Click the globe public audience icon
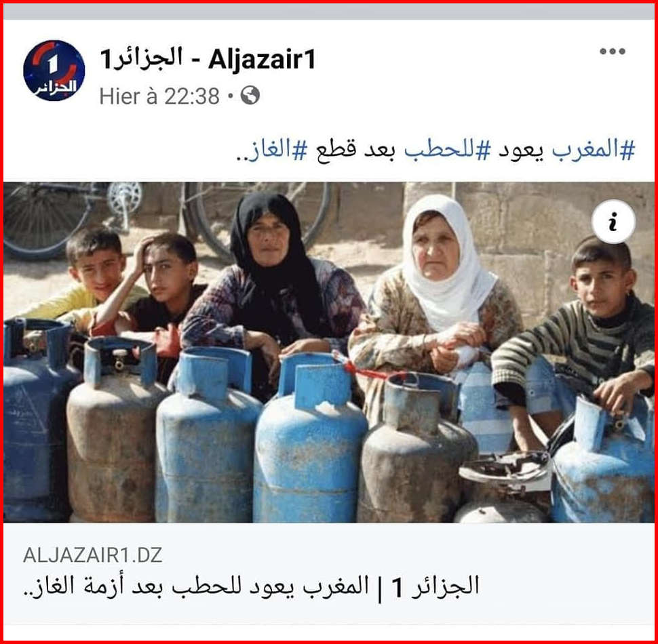The image size is (658, 644). 250,95
